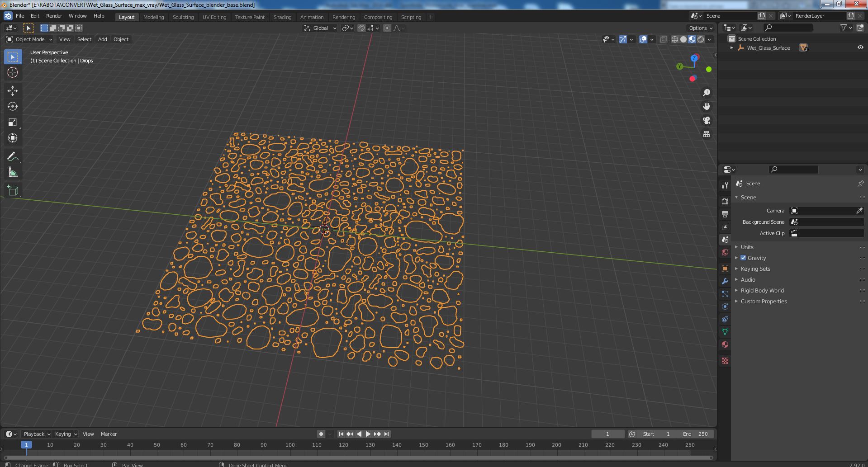Switch to rendered viewport shading
This screenshot has height=467, width=868.
click(701, 39)
